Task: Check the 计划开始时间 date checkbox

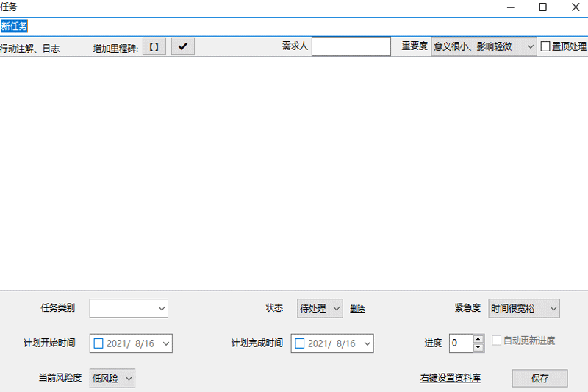Action: point(98,343)
